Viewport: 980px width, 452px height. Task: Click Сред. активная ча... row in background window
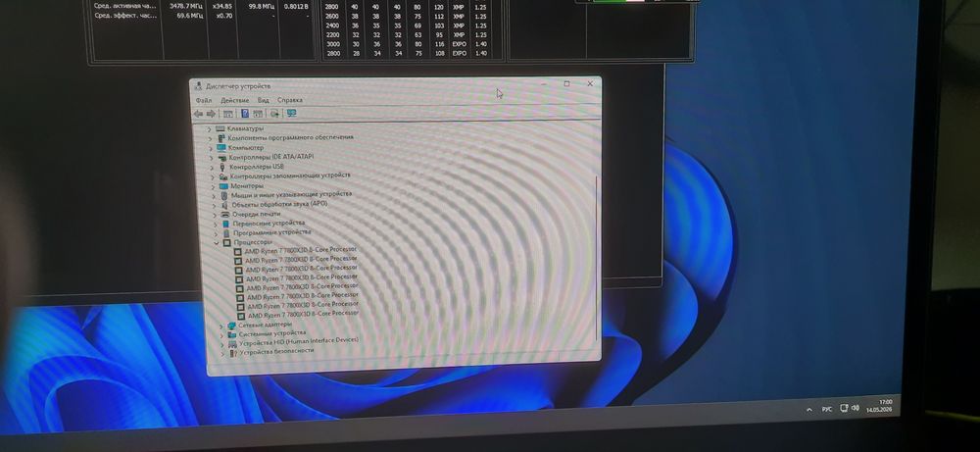(125, 6)
